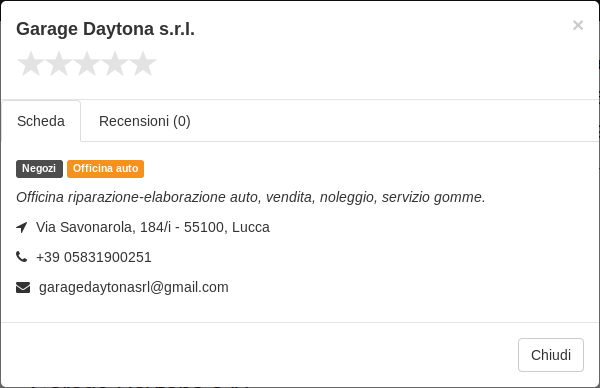Click the Via Savonarola address text
Viewport: 600px width, 388px height.
coord(153,227)
